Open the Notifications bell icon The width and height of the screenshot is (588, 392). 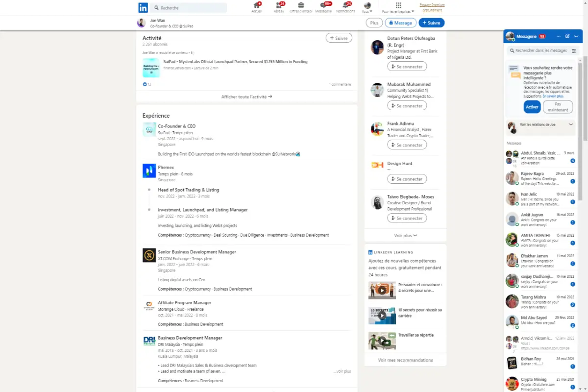click(x=345, y=7)
